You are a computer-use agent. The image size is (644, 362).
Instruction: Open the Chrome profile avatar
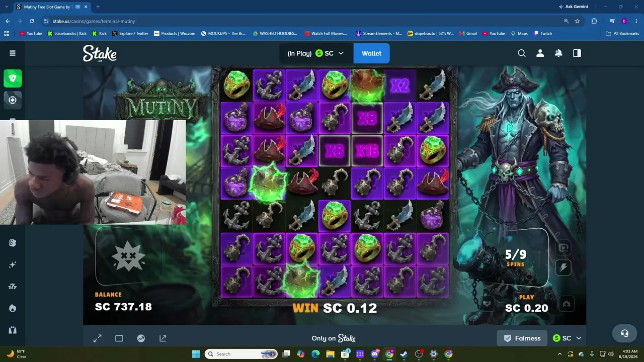pyautogui.click(x=624, y=21)
